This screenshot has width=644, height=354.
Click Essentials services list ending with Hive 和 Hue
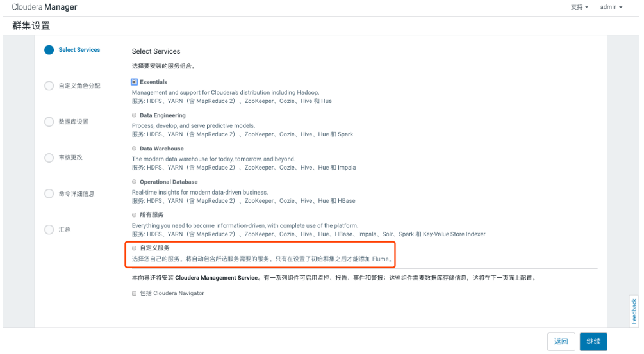pos(231,101)
